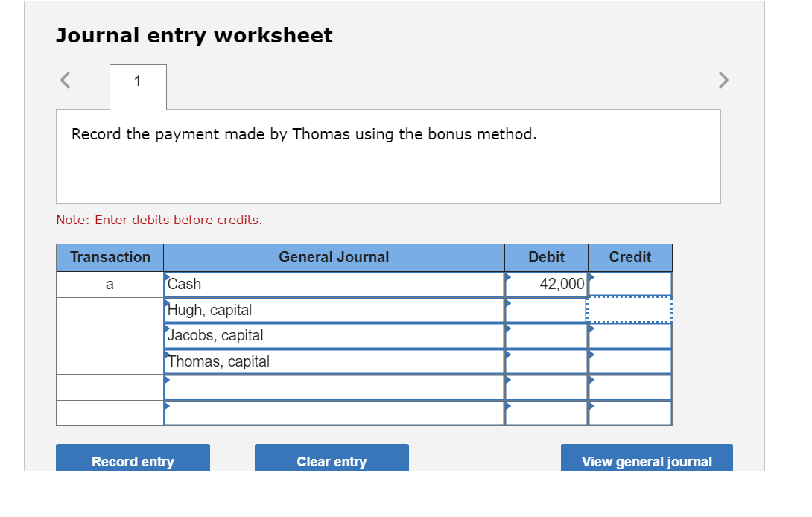Click the Clear entry button

coord(332,461)
